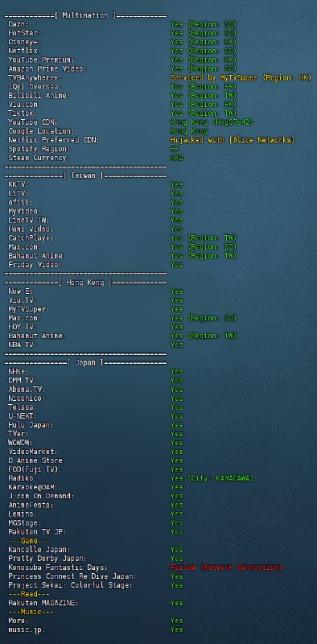Click the CatchPlay+ row's "Yes (Region: TW)" result
The image size is (317, 644).
[x=204, y=237]
